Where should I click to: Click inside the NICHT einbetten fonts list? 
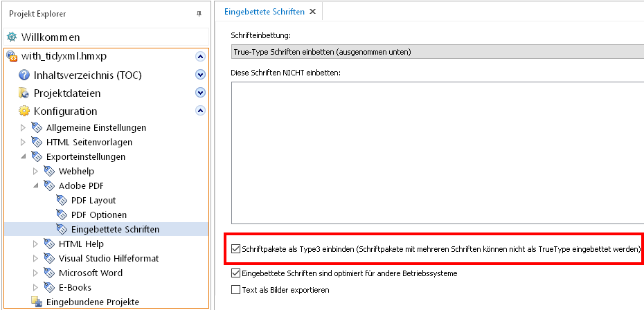pyautogui.click(x=436, y=152)
